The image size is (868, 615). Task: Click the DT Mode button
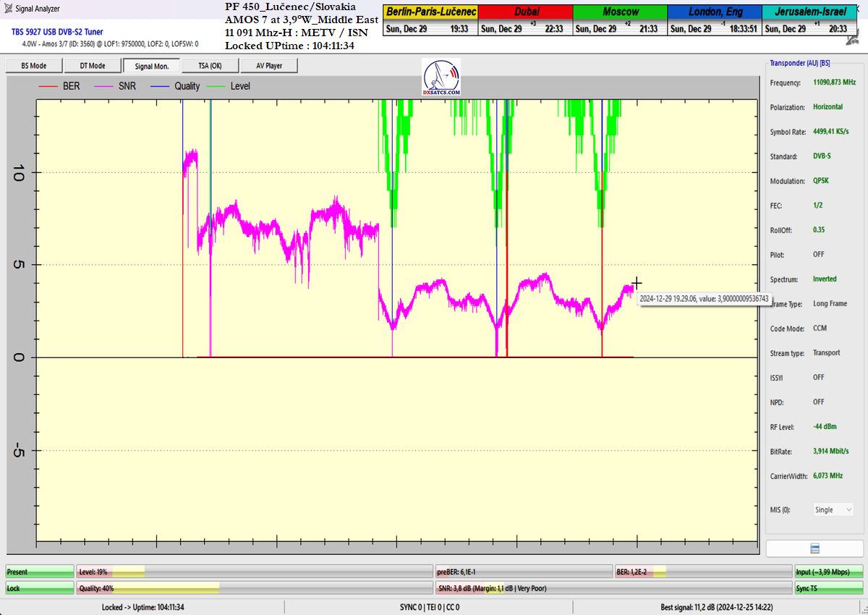(93, 66)
